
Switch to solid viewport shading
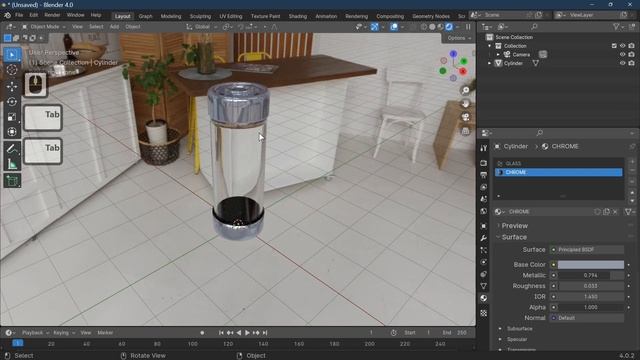[432, 27]
